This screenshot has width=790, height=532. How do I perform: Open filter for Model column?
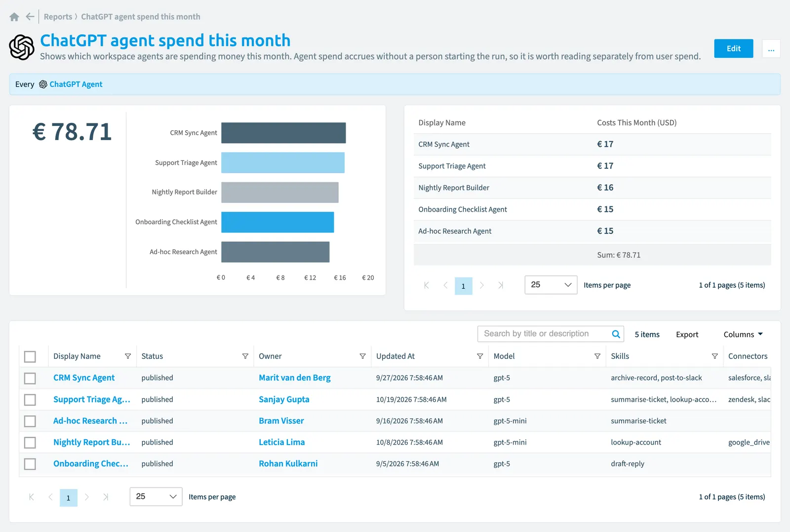597,356
